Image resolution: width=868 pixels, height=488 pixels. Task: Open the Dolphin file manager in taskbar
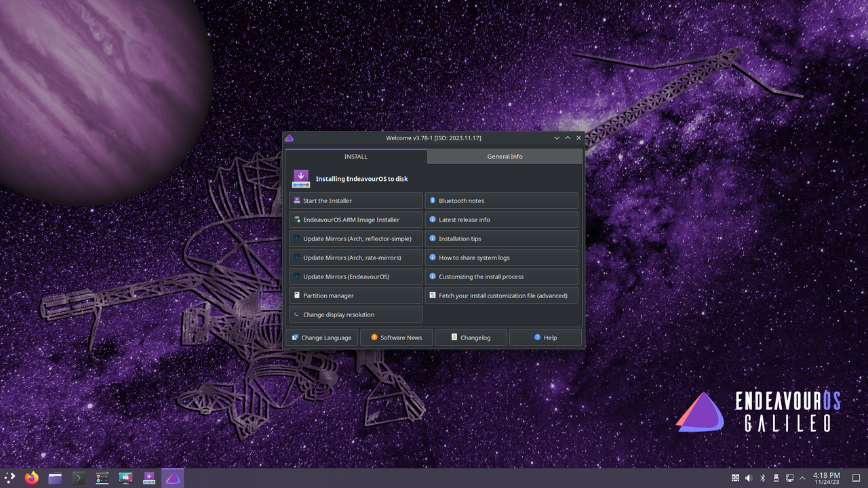(x=55, y=478)
